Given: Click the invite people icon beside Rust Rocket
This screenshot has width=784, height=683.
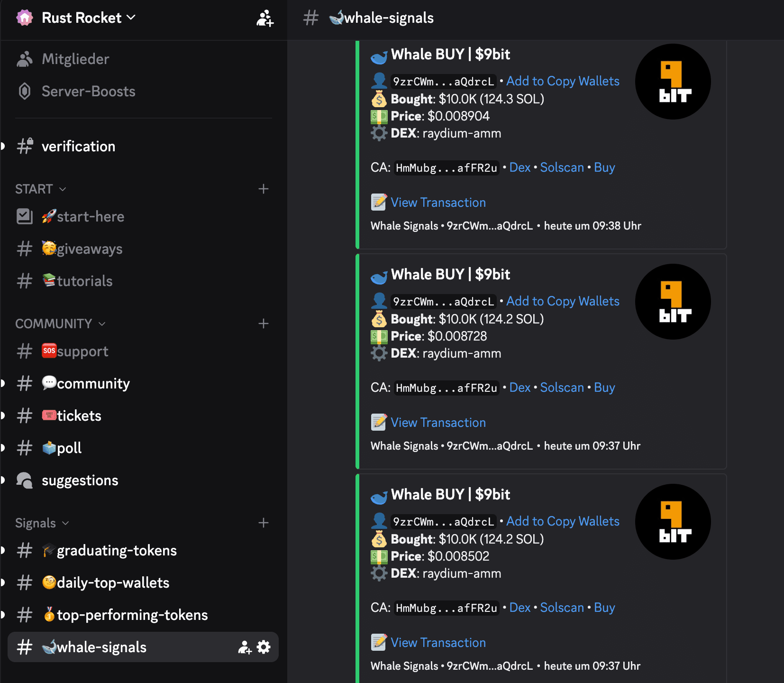Looking at the screenshot, I should (264, 18).
